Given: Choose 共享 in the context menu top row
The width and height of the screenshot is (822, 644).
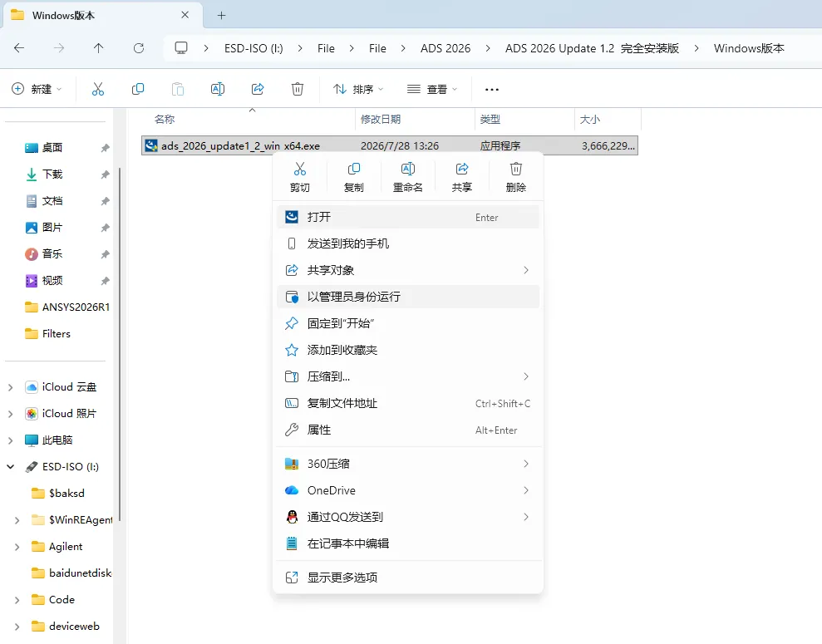Looking at the screenshot, I should (x=462, y=177).
